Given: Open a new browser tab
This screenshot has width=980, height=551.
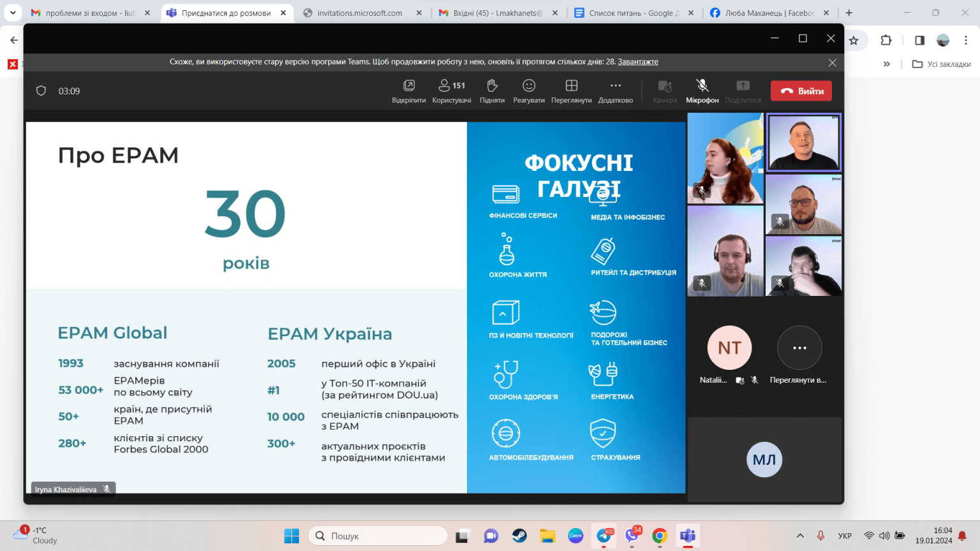Looking at the screenshot, I should click(849, 13).
